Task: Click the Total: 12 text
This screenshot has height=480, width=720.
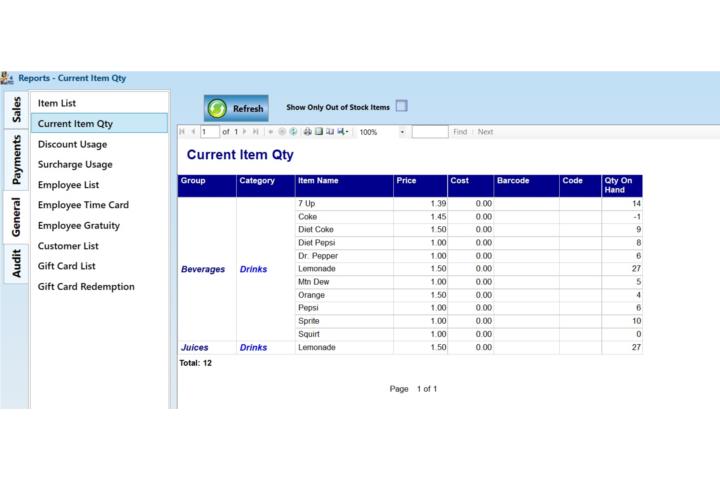Action: coord(196,363)
